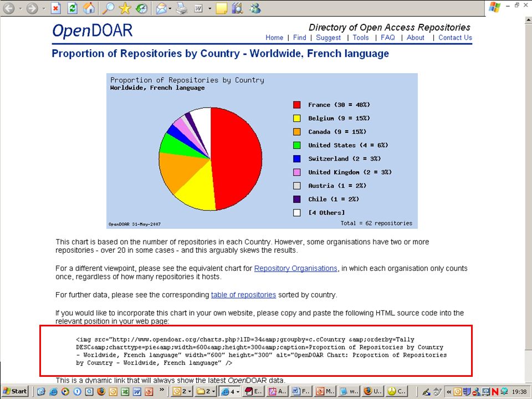Switch to the 'E..' taskbar window

pos(253,392)
